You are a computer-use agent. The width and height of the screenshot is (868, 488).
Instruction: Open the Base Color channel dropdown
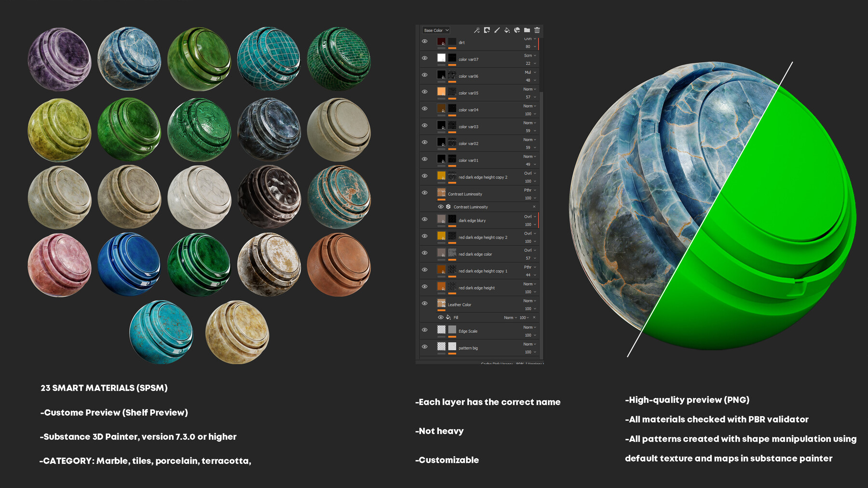coord(436,30)
